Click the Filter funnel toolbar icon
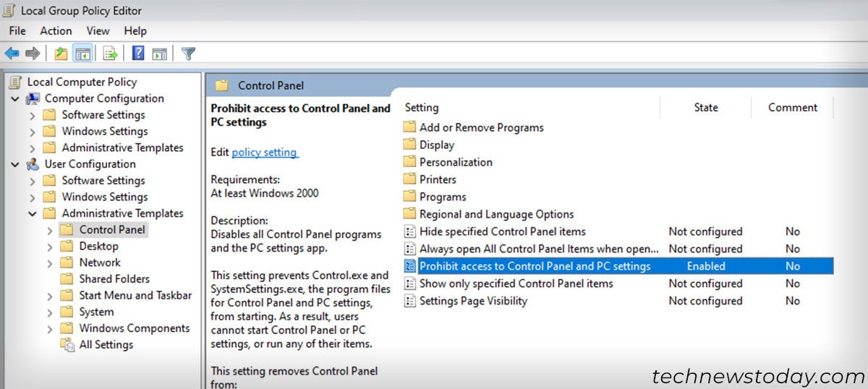Viewport: 868px width, 389px height. click(x=188, y=54)
